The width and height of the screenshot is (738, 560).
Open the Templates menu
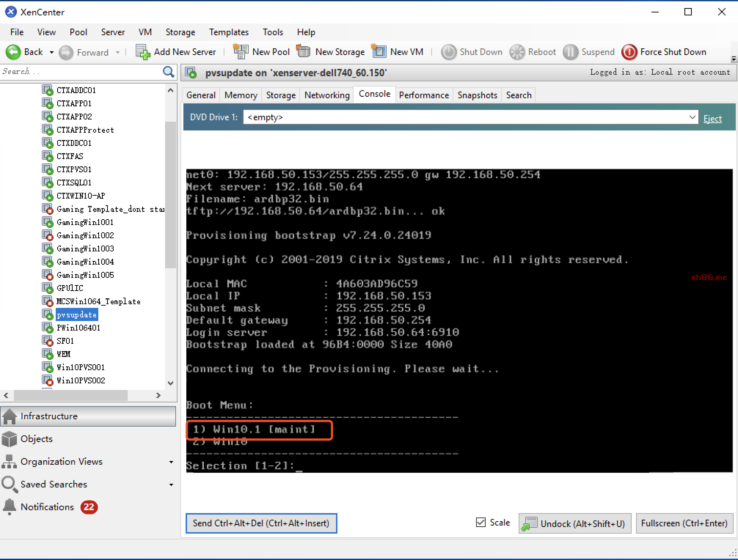[x=229, y=32]
